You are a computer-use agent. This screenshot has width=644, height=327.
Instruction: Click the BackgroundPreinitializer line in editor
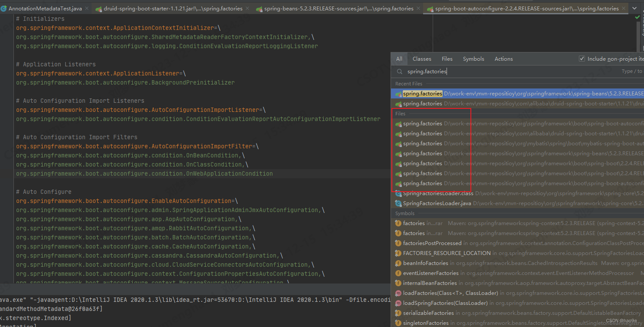(125, 82)
